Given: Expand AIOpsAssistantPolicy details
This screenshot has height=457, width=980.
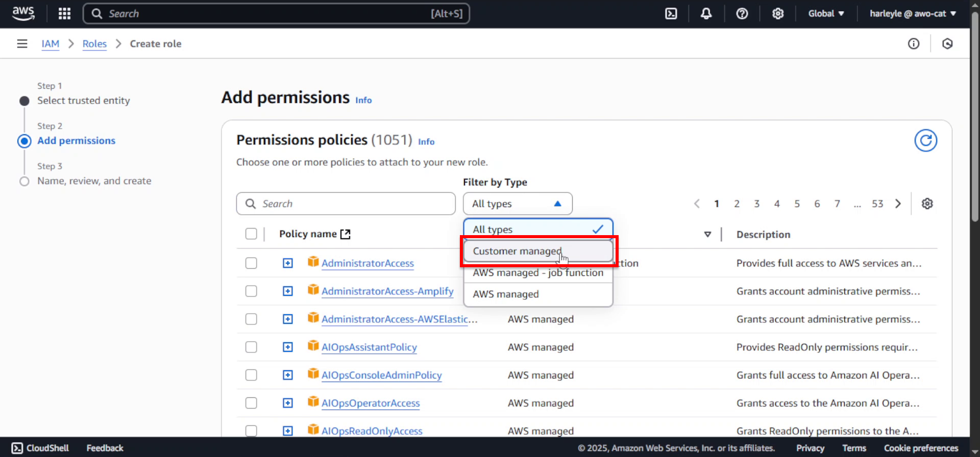Looking at the screenshot, I should tap(288, 347).
